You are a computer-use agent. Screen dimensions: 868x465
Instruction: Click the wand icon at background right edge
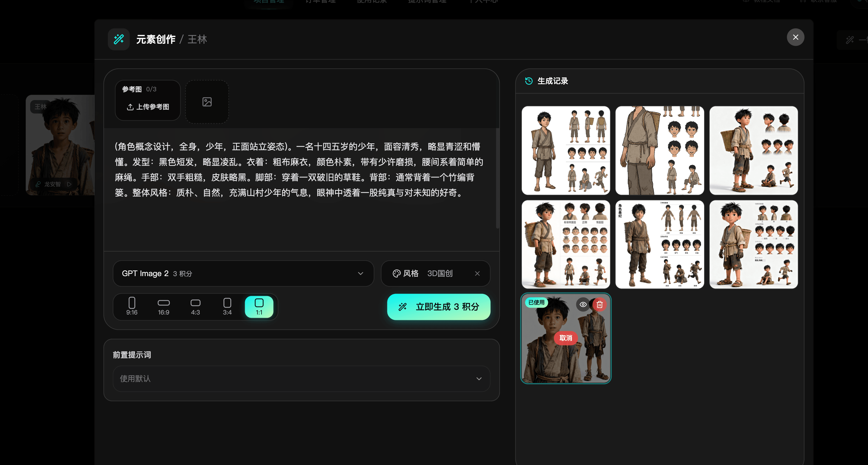[850, 40]
